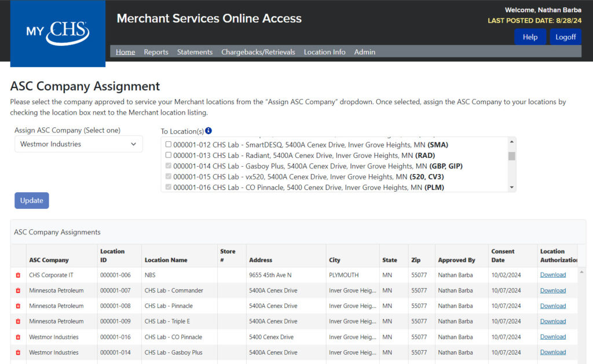This screenshot has width=593, height=364.
Task: Download authorization for NBS location
Action: click(553, 275)
